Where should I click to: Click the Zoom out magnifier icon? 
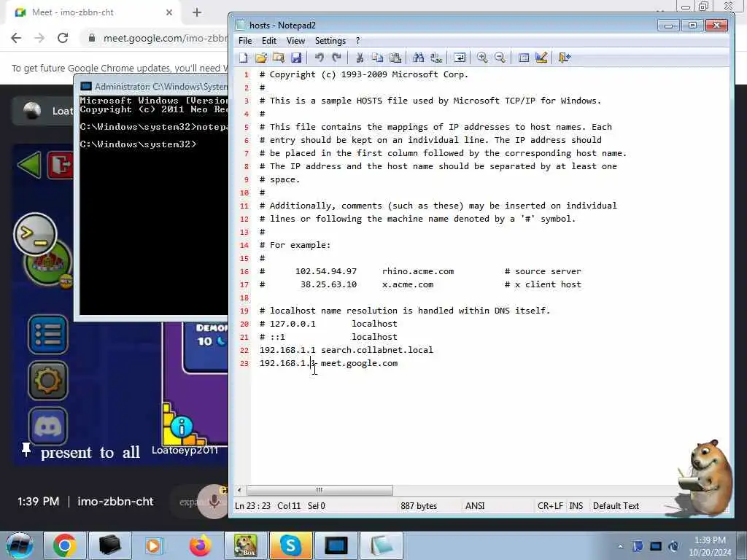click(500, 58)
